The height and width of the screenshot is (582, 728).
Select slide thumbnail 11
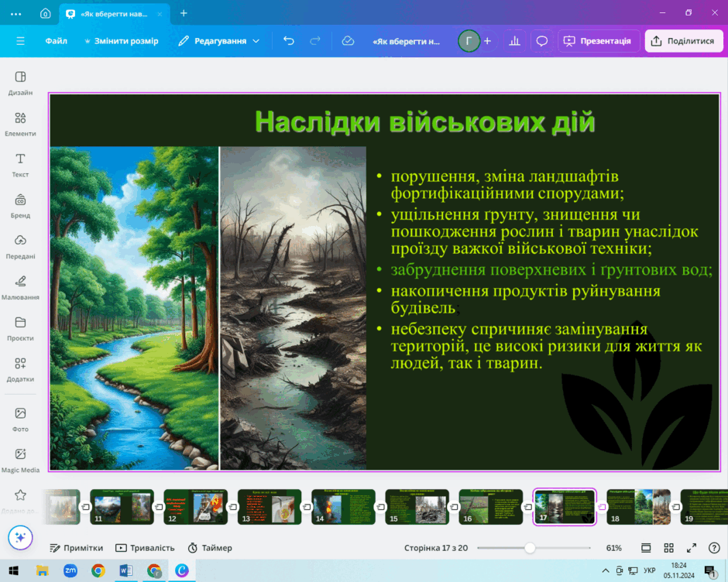click(122, 507)
